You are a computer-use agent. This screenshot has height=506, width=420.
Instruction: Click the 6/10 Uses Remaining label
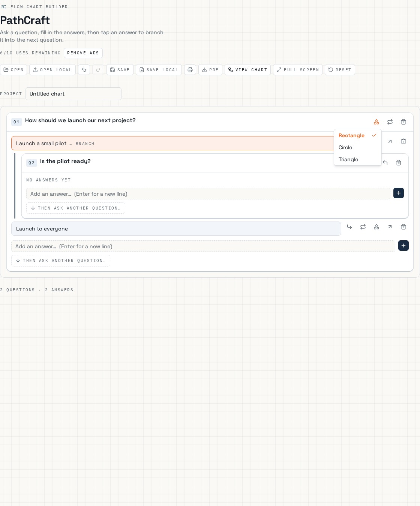30,53
